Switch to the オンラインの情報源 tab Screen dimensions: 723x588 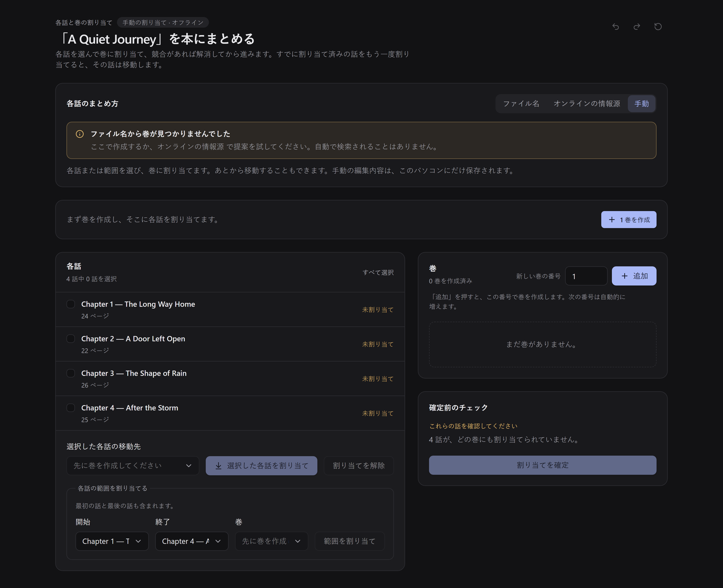point(587,104)
